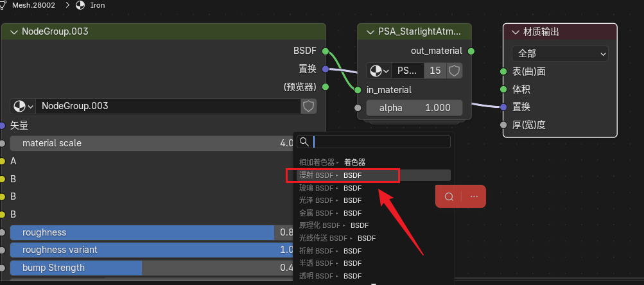Select 漫射 BSDF from search results

tap(344, 175)
